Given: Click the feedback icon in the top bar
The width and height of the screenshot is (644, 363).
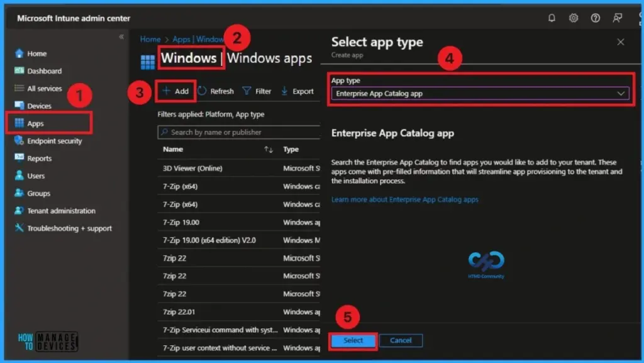Looking at the screenshot, I should point(617,18).
